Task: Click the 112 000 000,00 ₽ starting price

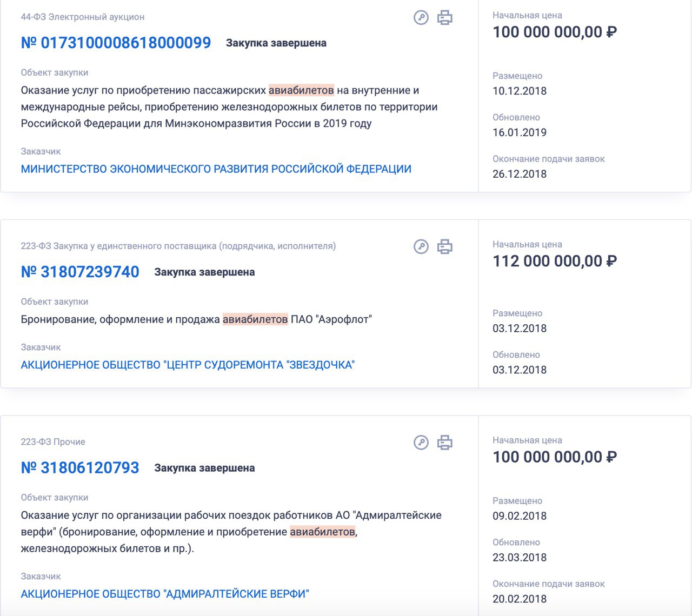Action: point(554,262)
